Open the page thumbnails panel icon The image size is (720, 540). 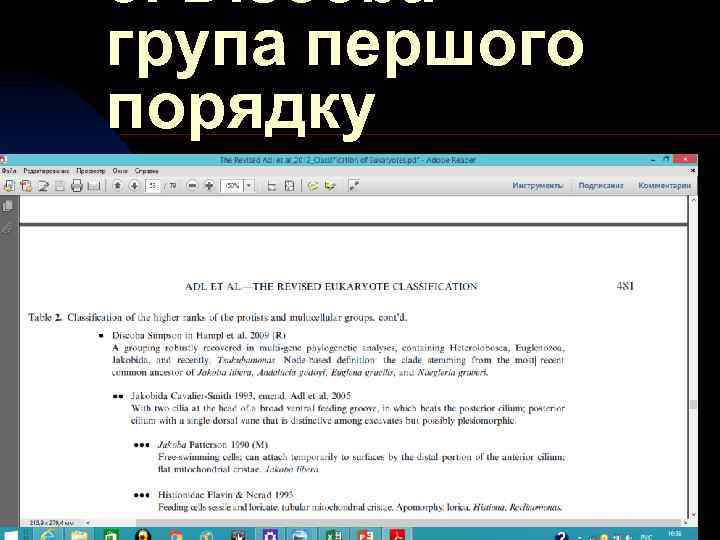pos(7,206)
